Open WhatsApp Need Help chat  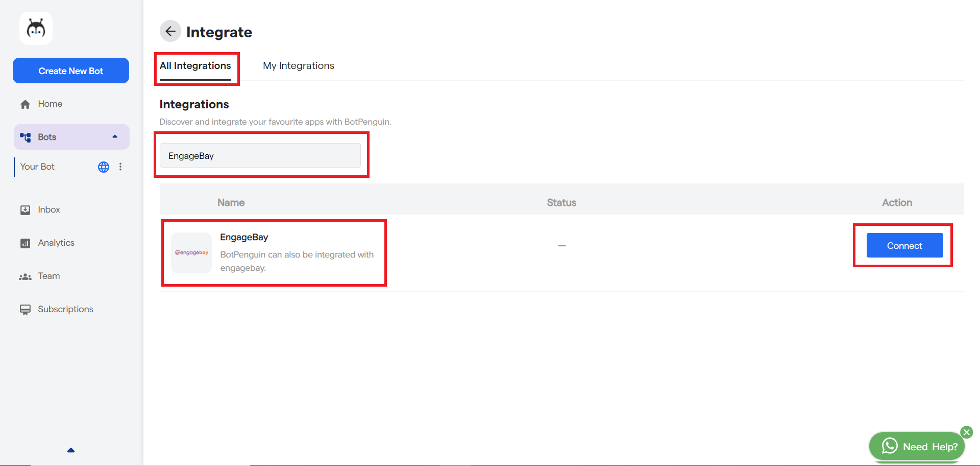point(917,447)
